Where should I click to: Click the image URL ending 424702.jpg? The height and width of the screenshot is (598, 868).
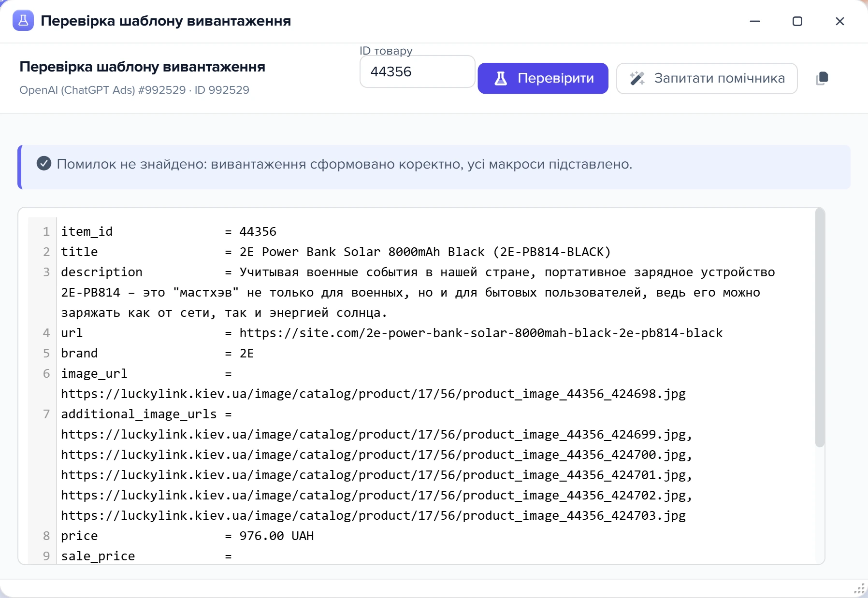pos(376,495)
